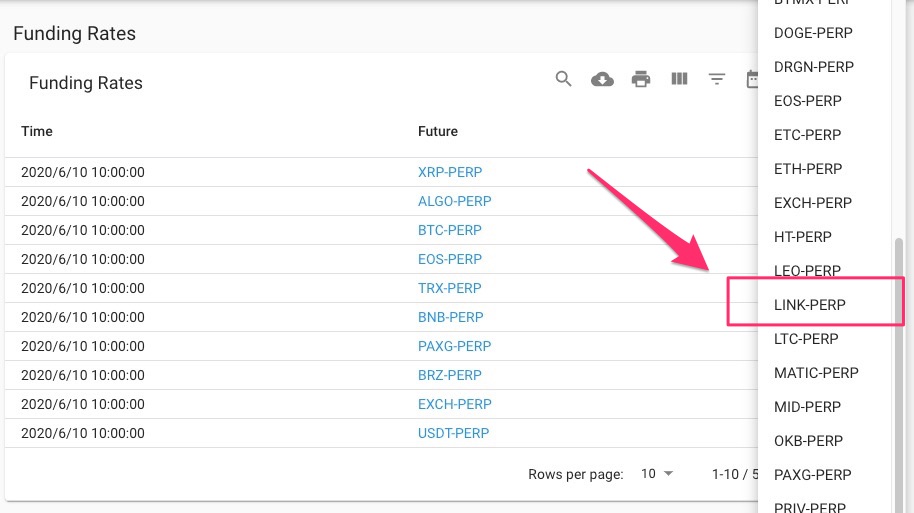Open the BTC-PERP future link
Image resolution: width=914 pixels, height=513 pixels.
pyautogui.click(x=450, y=230)
